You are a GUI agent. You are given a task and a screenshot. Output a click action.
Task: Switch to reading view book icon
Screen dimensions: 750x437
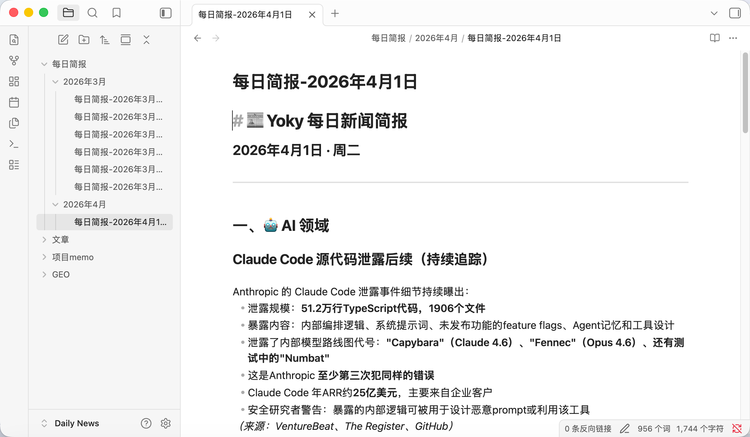point(714,38)
